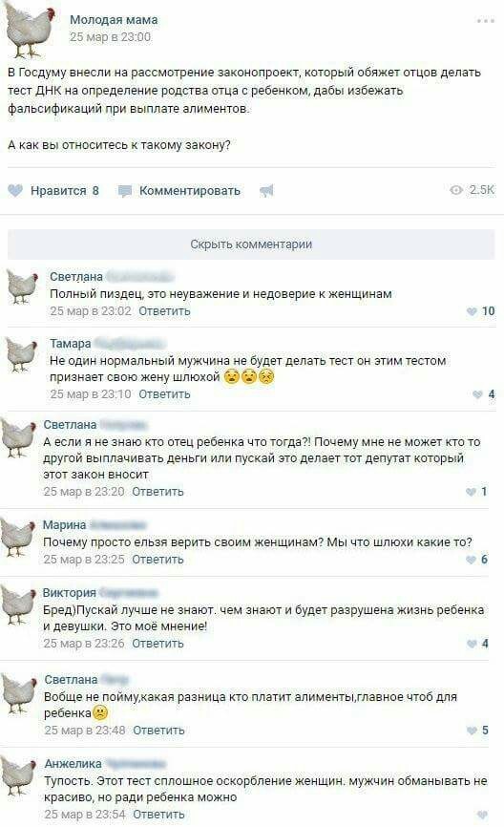This screenshot has height=827, width=504.
Task: Like Анжелика's comment heart icon
Action: point(481,815)
